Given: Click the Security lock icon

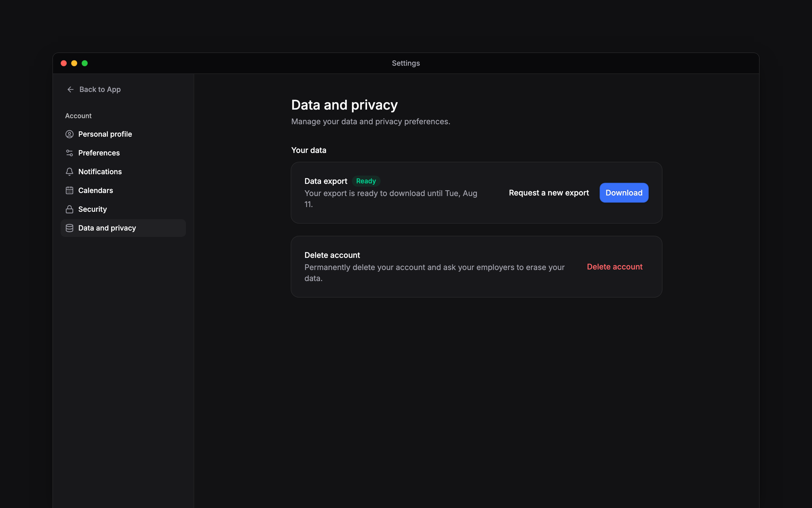Looking at the screenshot, I should pyautogui.click(x=70, y=209).
